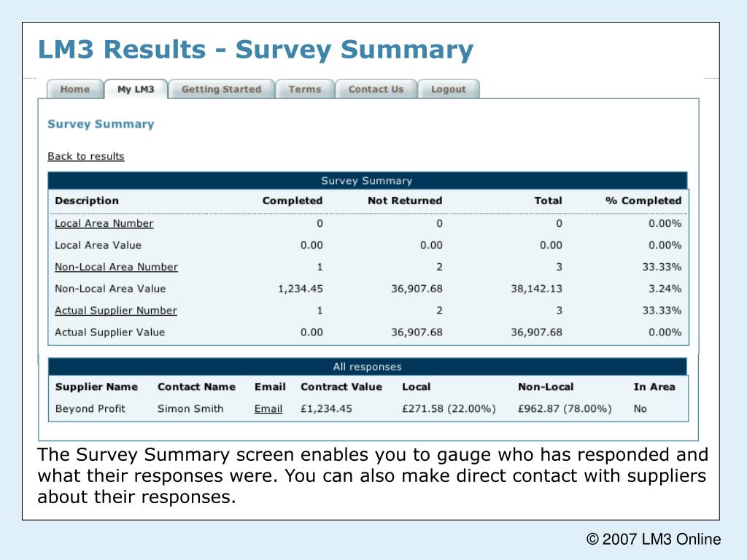
Task: Click the Logout tab
Action: tap(449, 89)
